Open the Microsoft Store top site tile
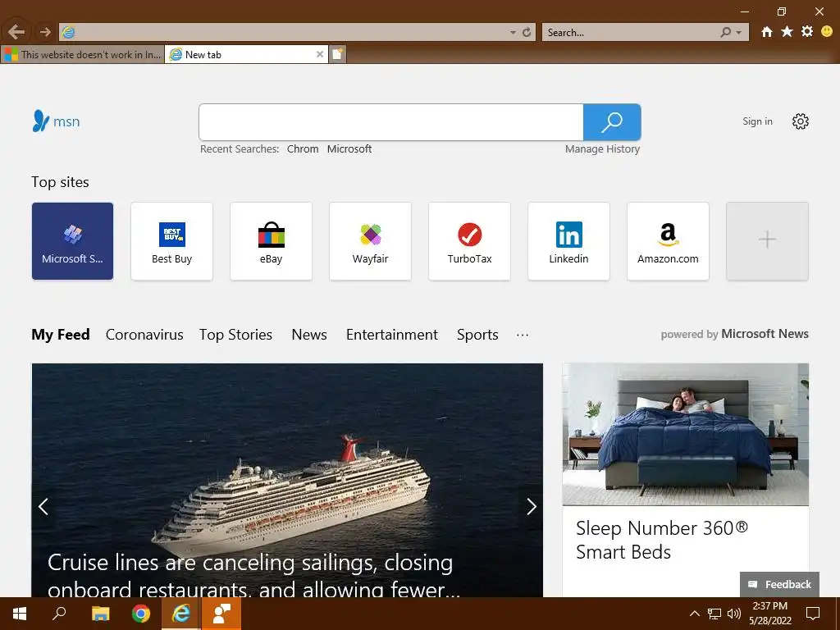Screen dimensions: 840x630 (x=72, y=241)
